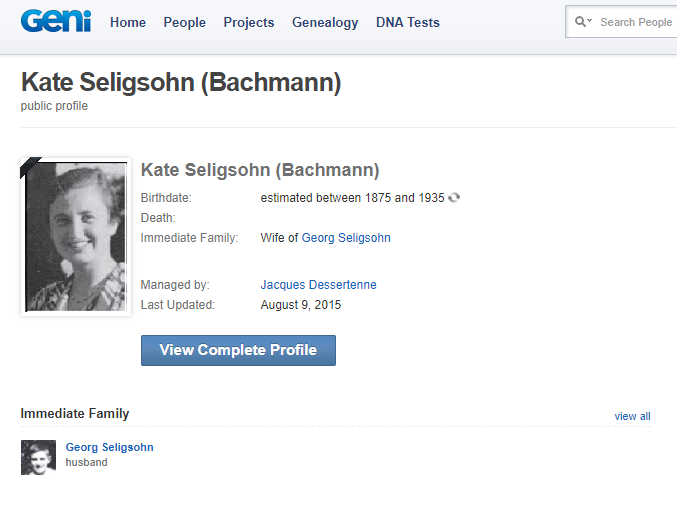Open Kate Seligsohn's profile photo
The height and width of the screenshot is (513, 677).
click(76, 237)
